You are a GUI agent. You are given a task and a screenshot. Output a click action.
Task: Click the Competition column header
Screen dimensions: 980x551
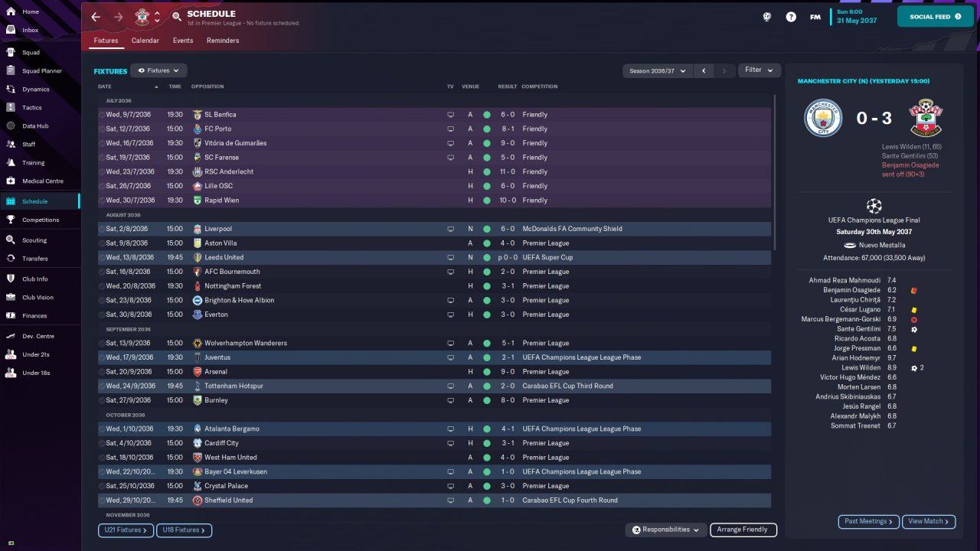pos(540,86)
